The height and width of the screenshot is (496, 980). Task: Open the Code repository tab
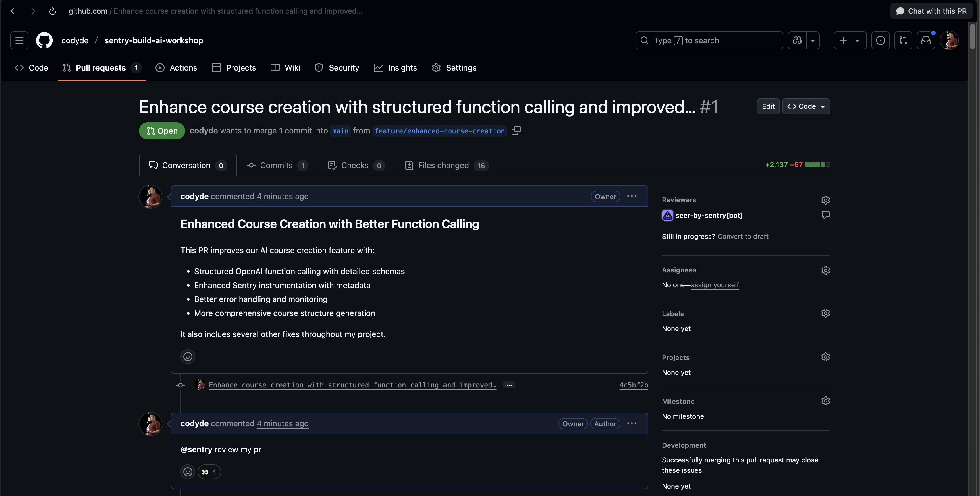[32, 68]
